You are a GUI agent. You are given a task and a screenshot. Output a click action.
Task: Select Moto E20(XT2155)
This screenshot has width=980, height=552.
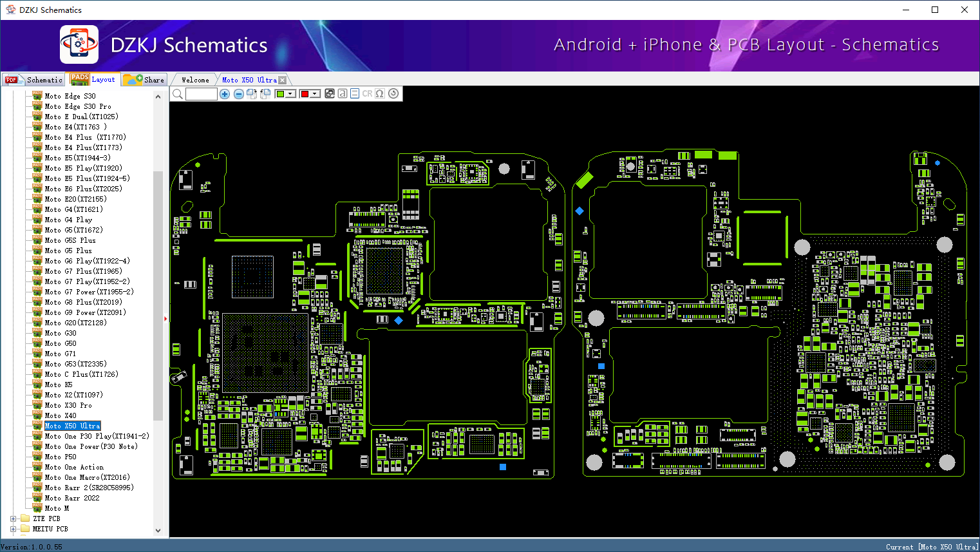point(75,199)
